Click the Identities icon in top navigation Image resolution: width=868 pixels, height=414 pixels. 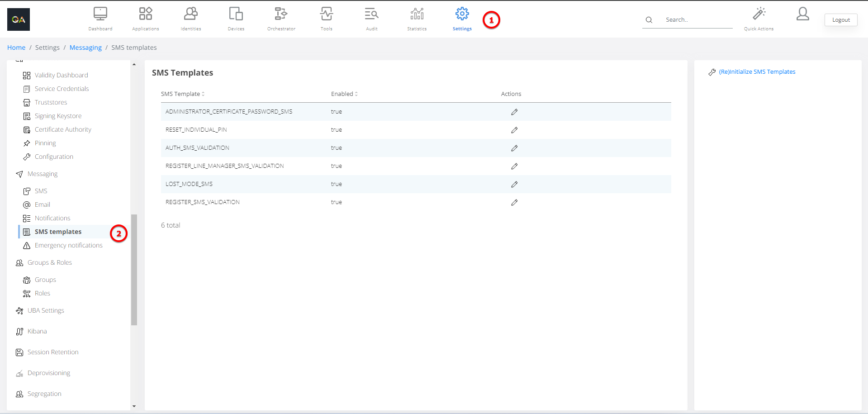(190, 14)
